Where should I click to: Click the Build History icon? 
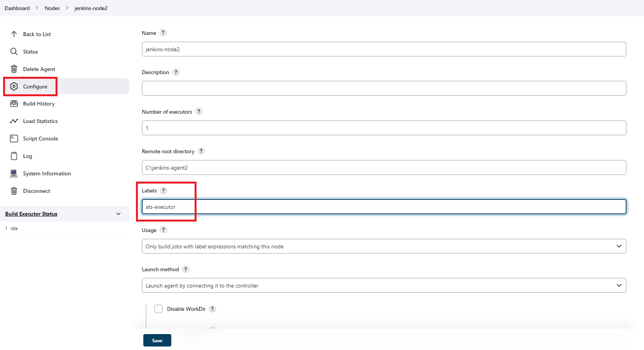click(14, 104)
